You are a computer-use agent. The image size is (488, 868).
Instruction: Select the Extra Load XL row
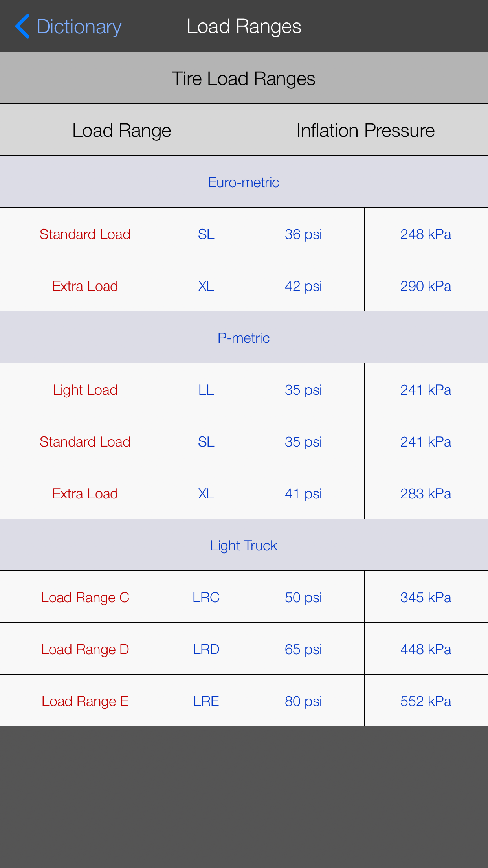[84, 285]
